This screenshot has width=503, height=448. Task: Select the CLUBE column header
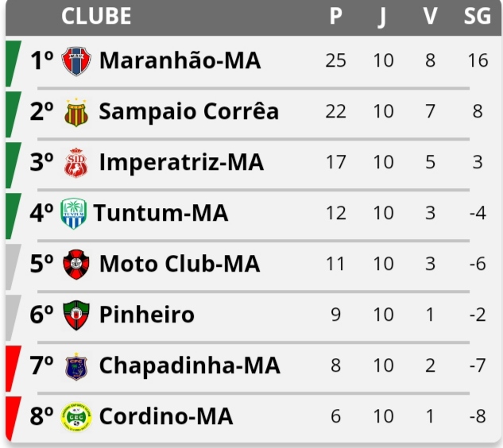point(96,16)
